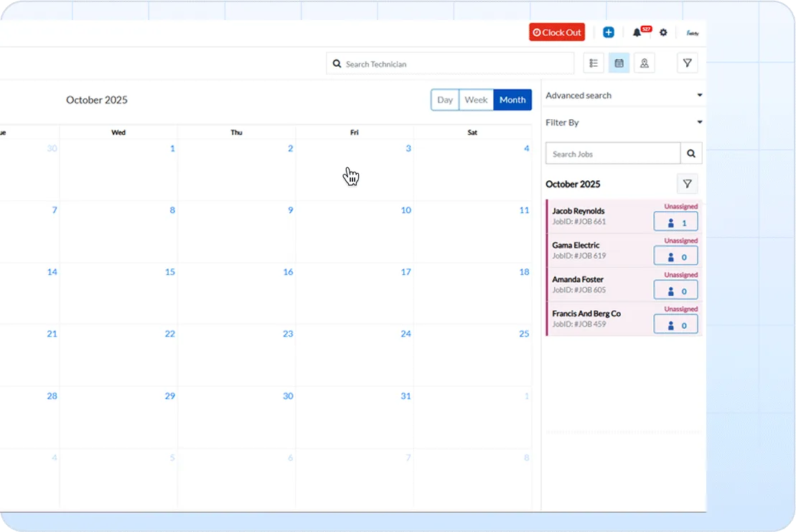Click into the Search Jobs field
Screen dimensions: 796x532
(613, 154)
